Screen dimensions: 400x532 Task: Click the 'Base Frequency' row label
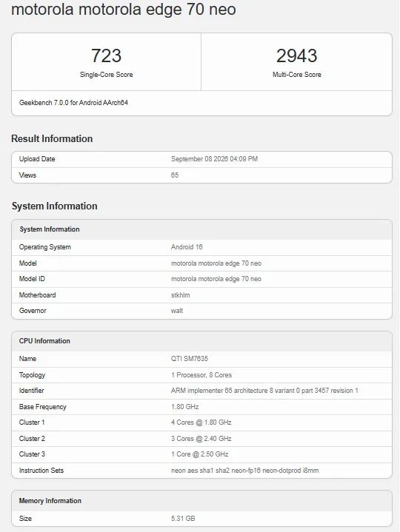click(42, 407)
